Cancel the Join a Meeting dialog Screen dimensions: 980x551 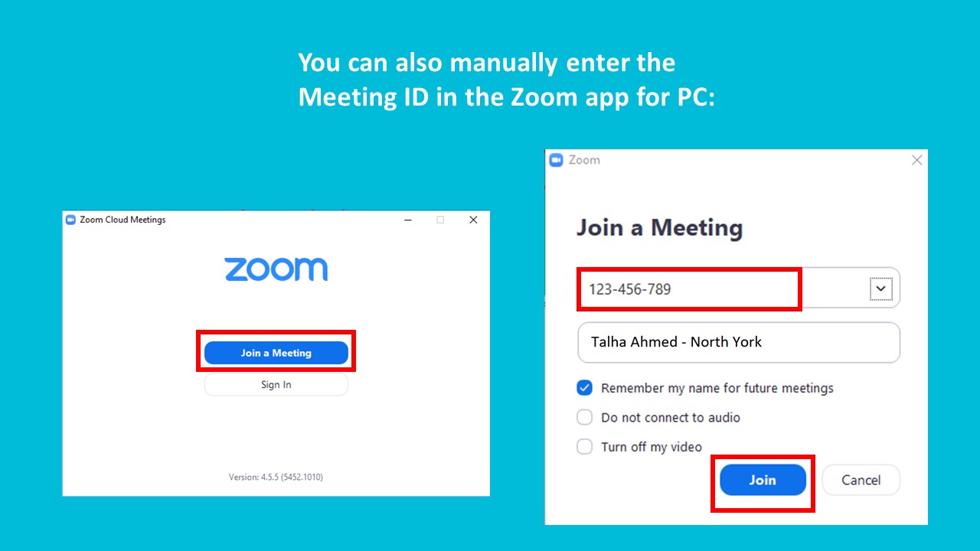861,480
